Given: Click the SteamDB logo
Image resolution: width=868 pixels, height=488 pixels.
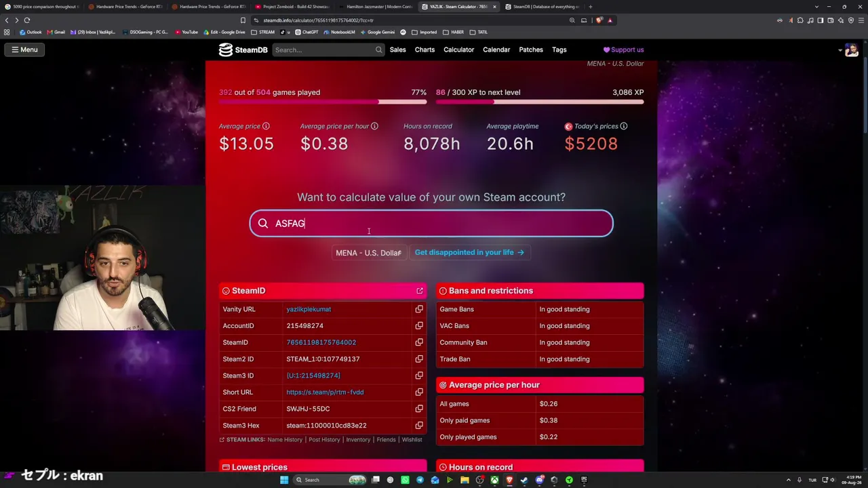Looking at the screenshot, I should pos(243,49).
